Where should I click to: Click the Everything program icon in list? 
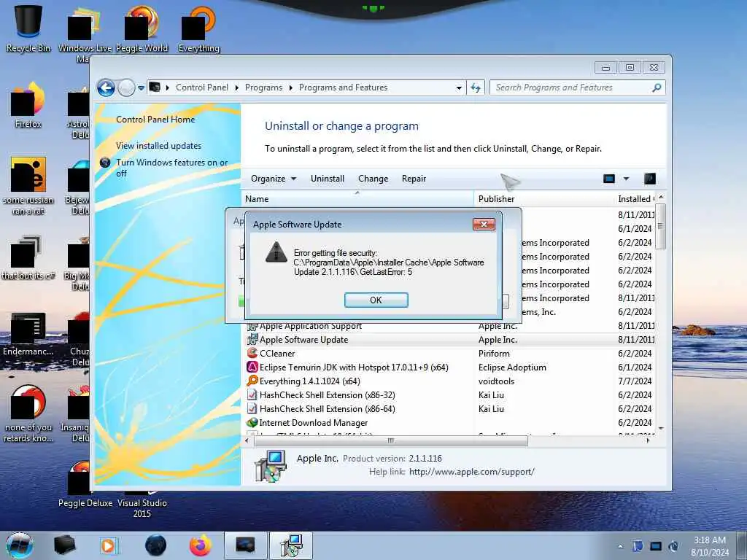(x=252, y=381)
